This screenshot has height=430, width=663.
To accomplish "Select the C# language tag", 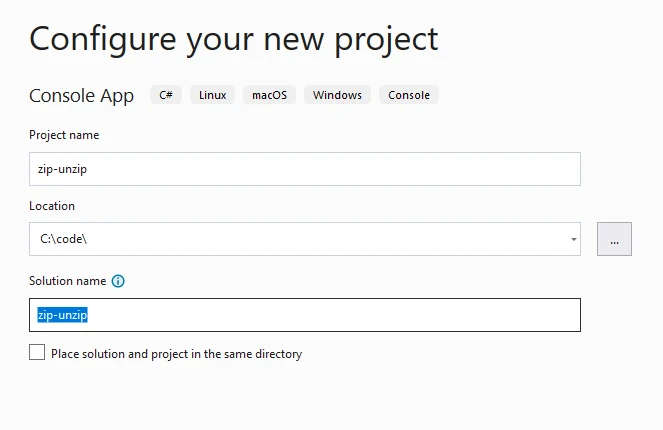I will pyautogui.click(x=165, y=95).
